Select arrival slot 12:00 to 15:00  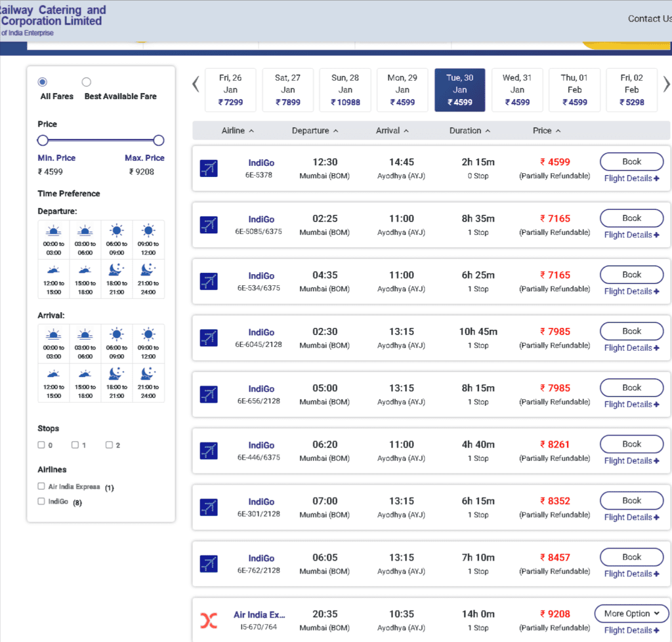[x=53, y=372]
